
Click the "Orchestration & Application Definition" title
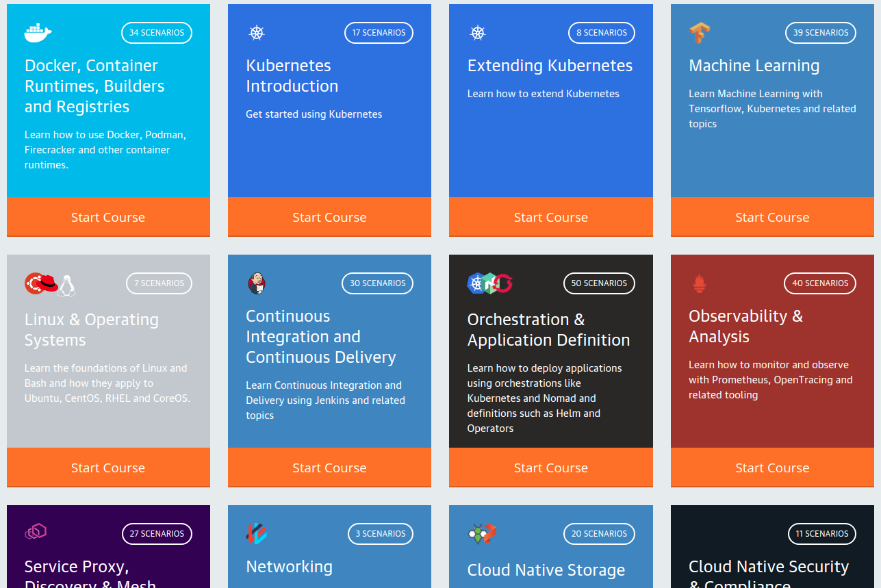coord(549,330)
